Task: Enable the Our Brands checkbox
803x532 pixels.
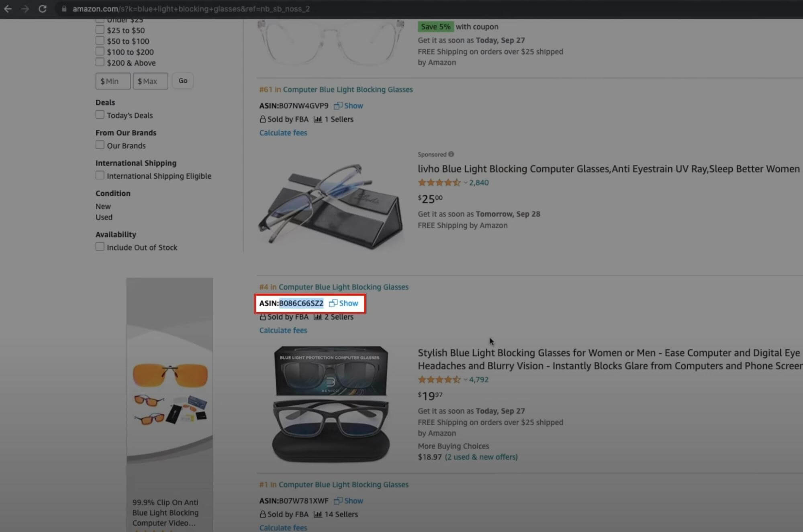Action: [100, 145]
